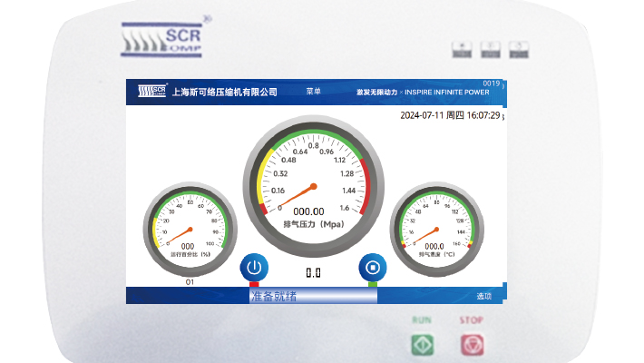Click the 激发无限动力 slogan text
Screen dimensions: 644x363
pos(376,92)
